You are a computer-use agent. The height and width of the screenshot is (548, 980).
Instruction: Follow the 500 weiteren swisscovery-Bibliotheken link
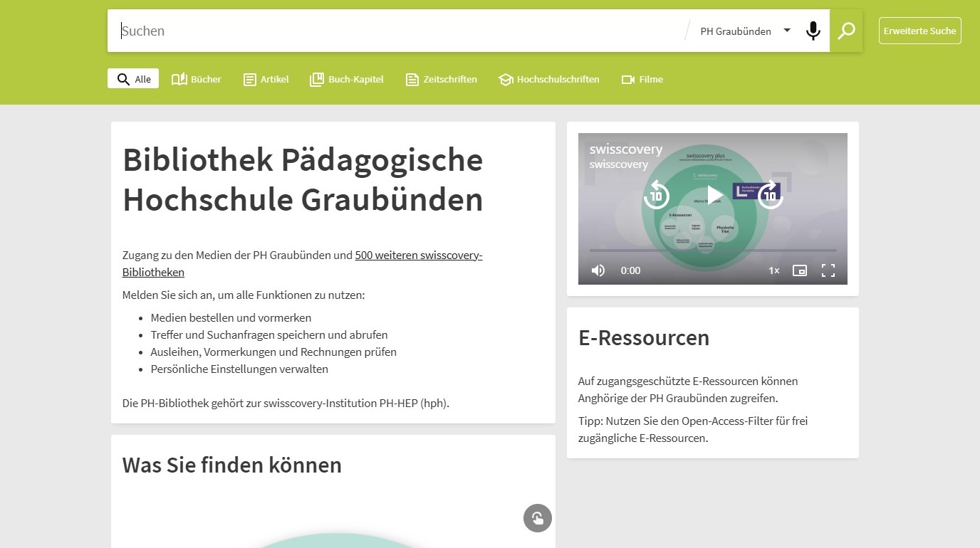click(x=303, y=263)
